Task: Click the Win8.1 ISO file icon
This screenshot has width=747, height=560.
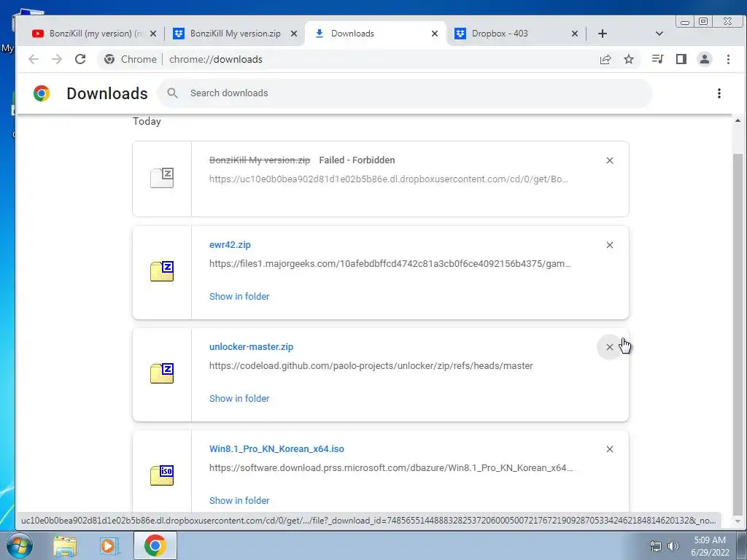Action: [162, 475]
